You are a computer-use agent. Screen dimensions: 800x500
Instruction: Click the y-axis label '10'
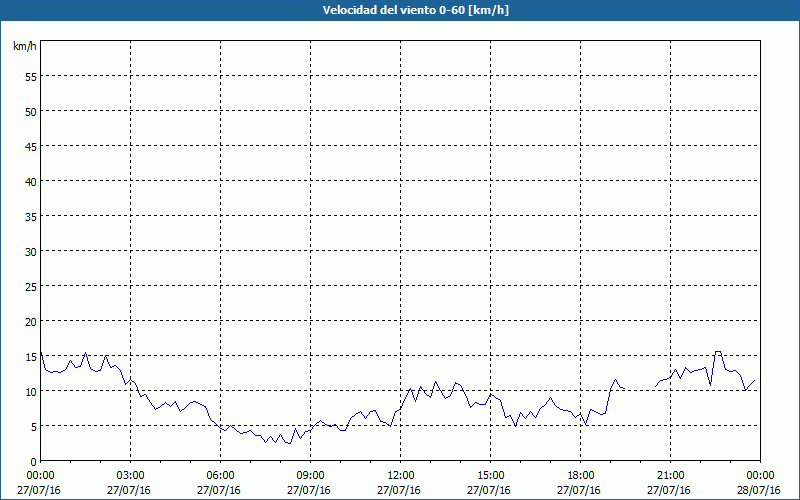31,392
